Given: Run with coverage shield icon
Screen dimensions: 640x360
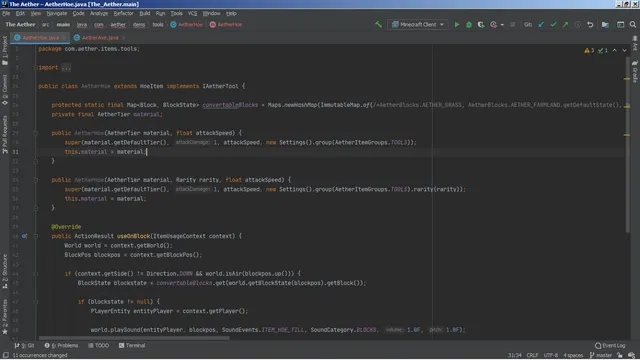Looking at the screenshot, I should (x=481, y=24).
